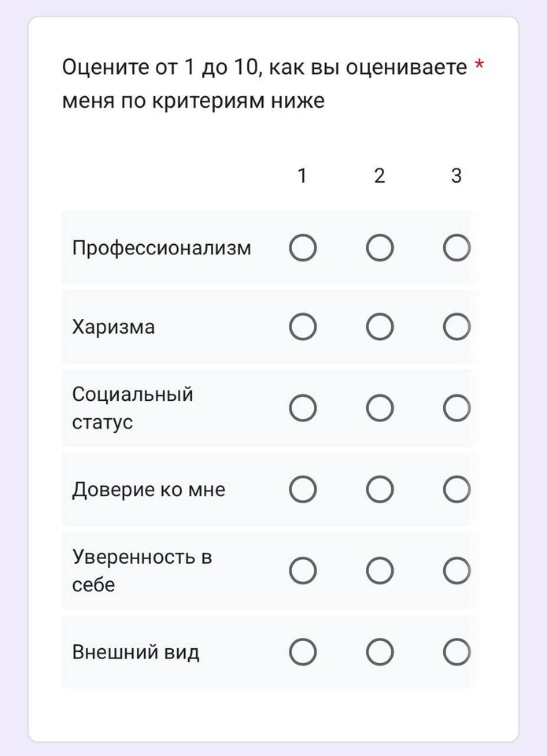547x756 pixels.
Task: Click the Профессионализм row label
Action: pos(162,249)
